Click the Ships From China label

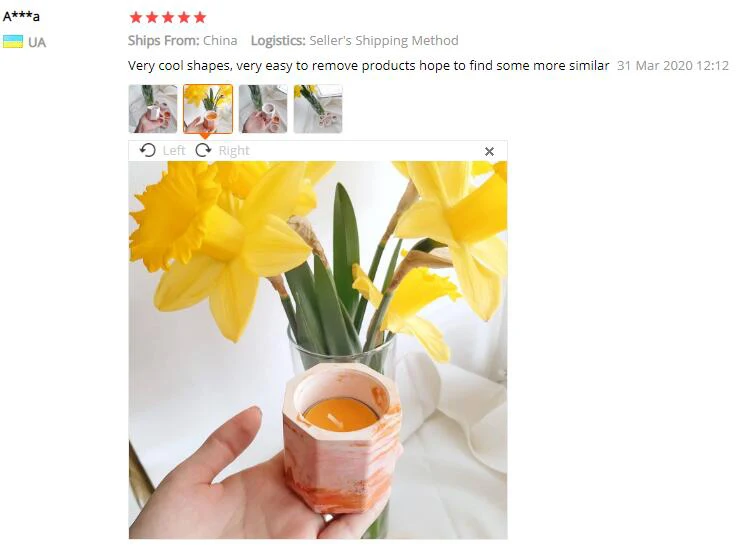tap(182, 41)
